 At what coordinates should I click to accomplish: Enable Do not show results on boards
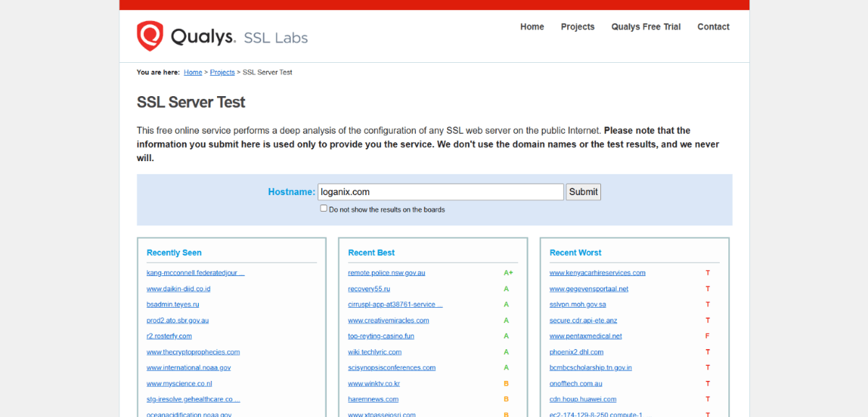click(324, 209)
